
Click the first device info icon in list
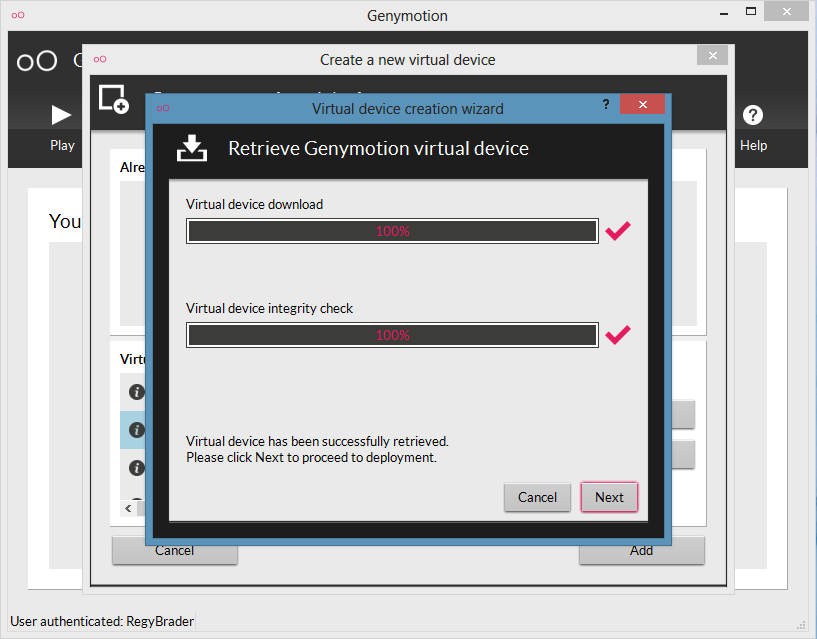click(x=137, y=391)
